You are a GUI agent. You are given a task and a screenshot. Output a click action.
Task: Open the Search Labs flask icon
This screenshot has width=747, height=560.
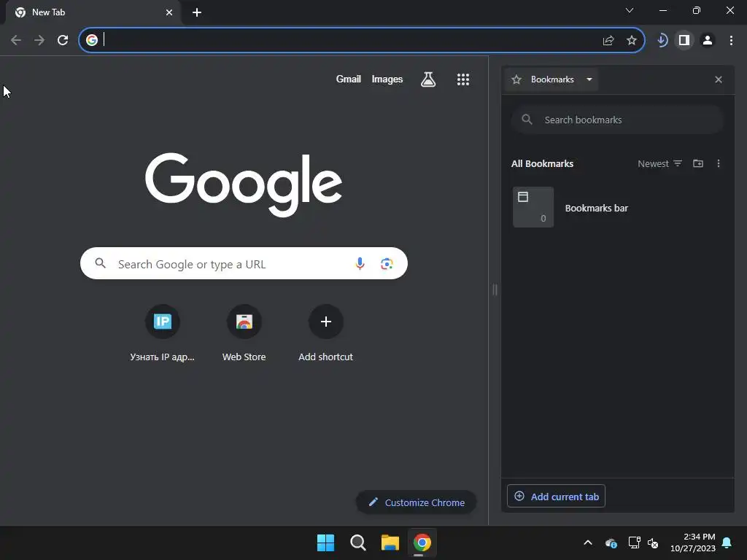click(x=428, y=79)
